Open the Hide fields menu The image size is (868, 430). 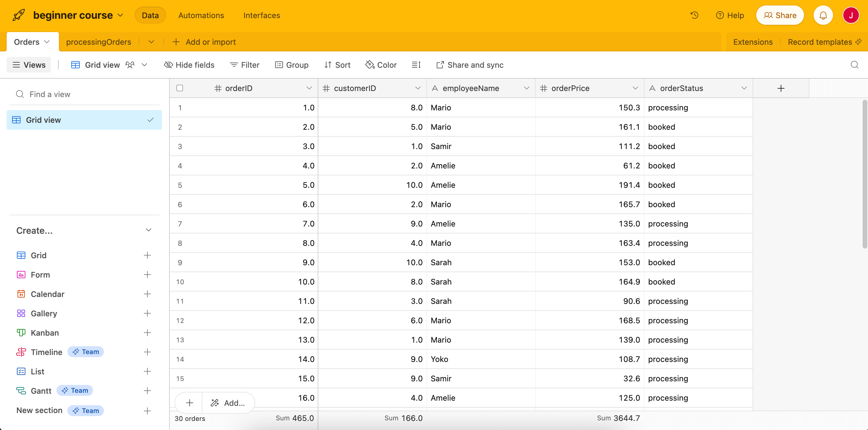tap(189, 65)
